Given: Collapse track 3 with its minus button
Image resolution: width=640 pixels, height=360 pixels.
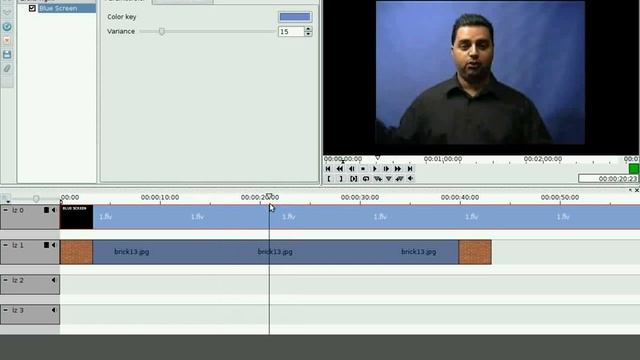Looking at the screenshot, I should click(x=6, y=310).
